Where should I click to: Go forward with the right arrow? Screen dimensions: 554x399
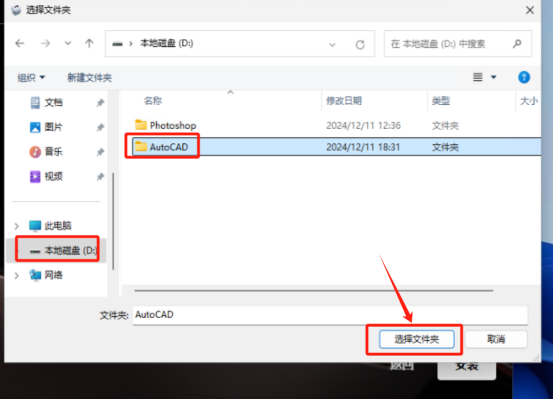point(45,43)
